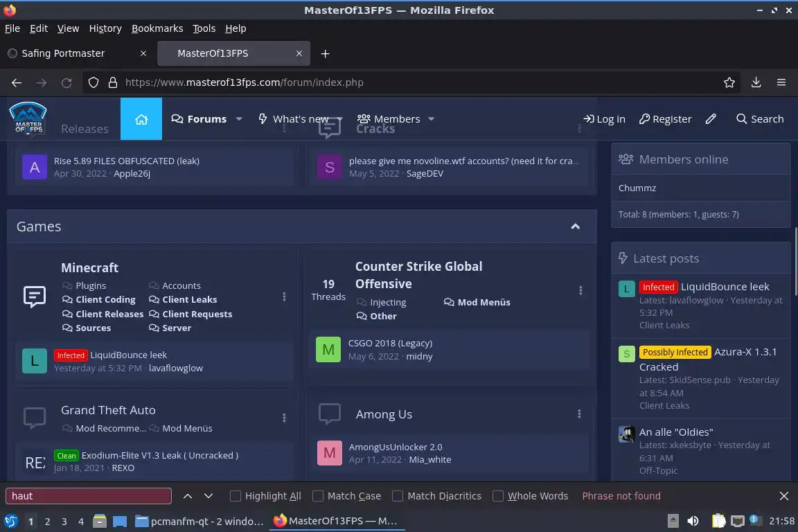Open pcmanfm-qt taskbar window entry
This screenshot has width=798, height=532.
click(x=199, y=521)
